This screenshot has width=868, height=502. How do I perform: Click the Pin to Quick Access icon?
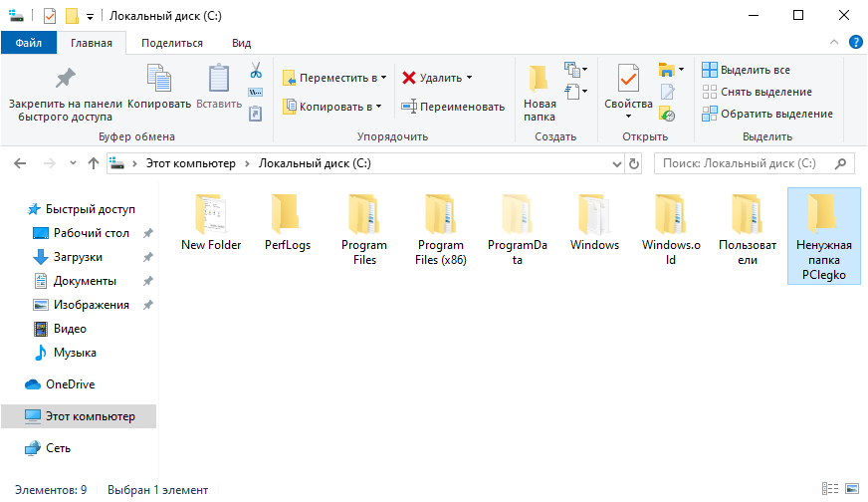coord(65,80)
